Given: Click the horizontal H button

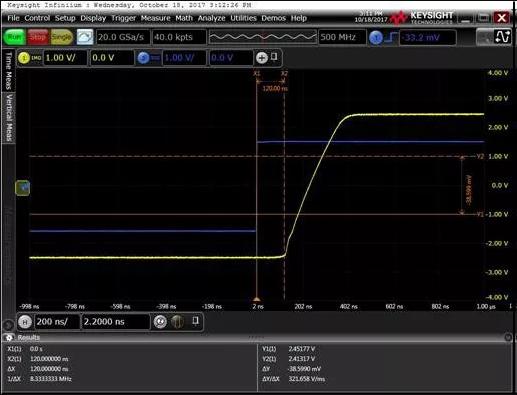Looking at the screenshot, I should coord(25,322).
